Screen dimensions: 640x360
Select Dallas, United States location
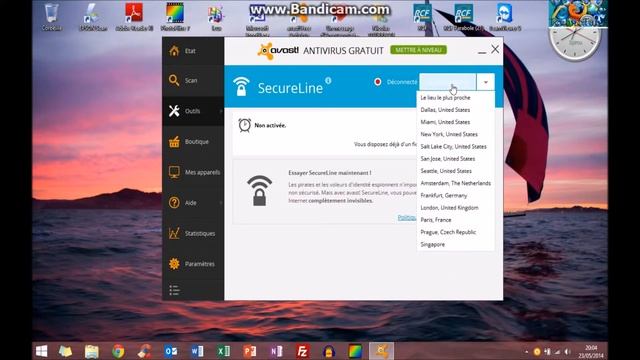[x=456, y=110]
